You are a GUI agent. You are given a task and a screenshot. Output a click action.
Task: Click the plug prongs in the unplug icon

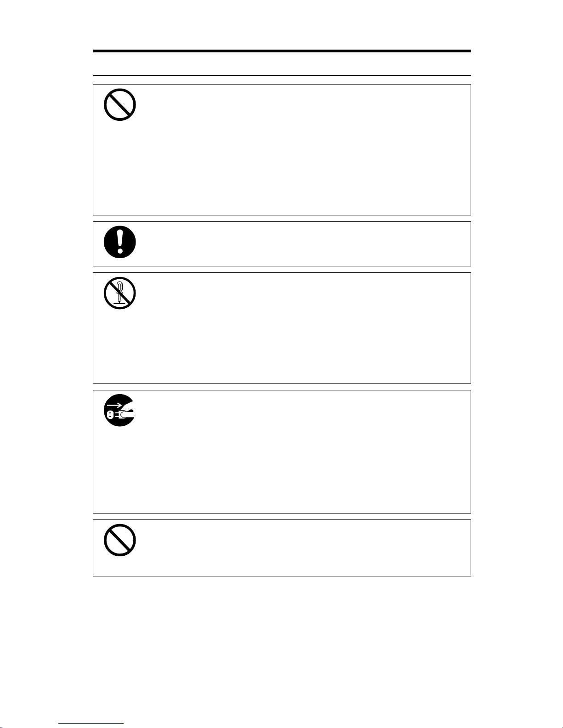pyautogui.click(x=110, y=415)
